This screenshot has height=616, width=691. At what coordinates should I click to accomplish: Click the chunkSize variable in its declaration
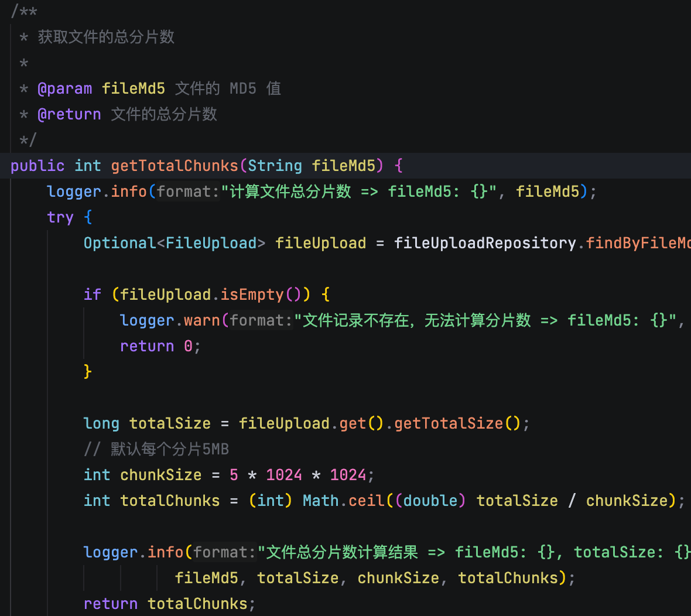pyautogui.click(x=160, y=475)
